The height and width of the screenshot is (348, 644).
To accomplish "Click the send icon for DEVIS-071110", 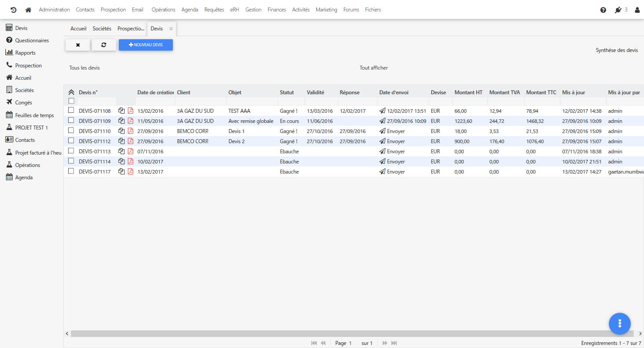I will [382, 131].
